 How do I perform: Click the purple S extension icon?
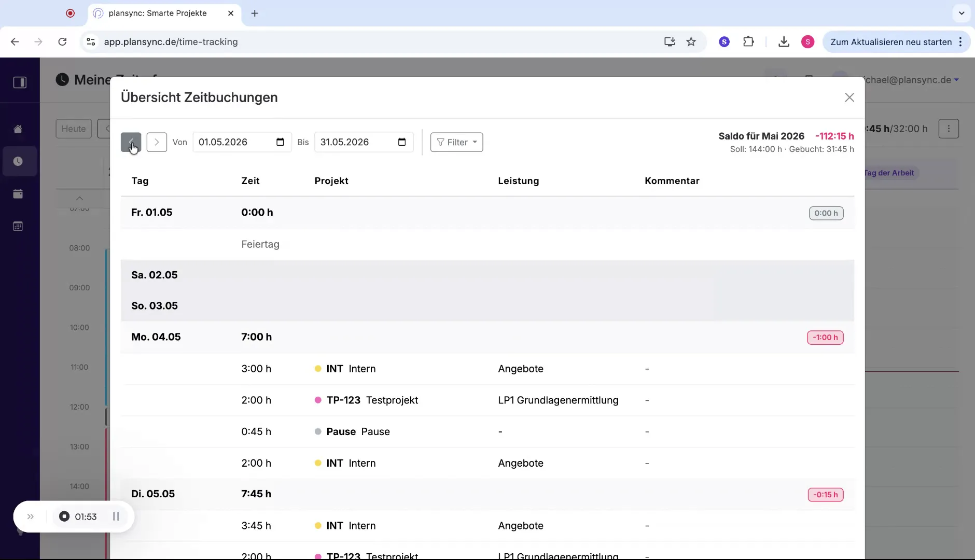(725, 42)
